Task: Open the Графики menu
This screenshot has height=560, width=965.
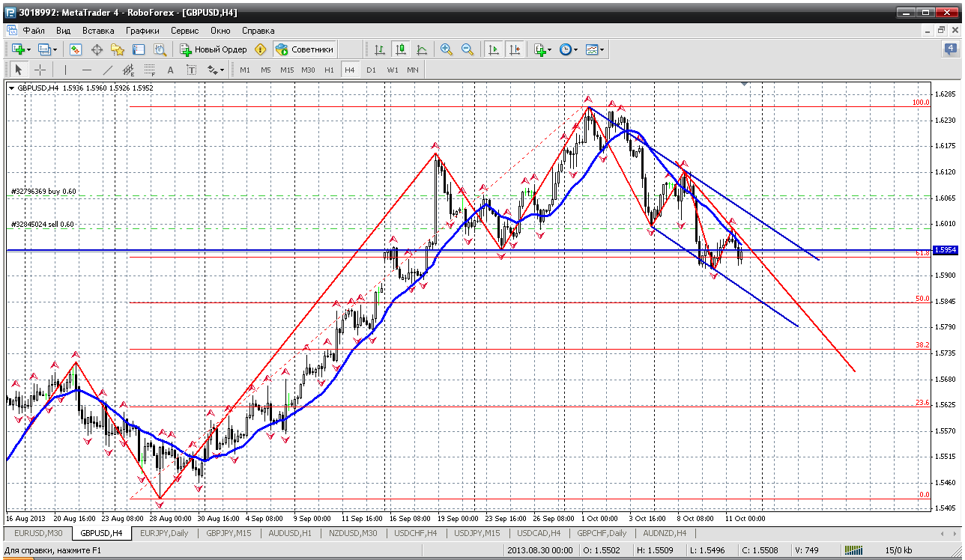Action: pyautogui.click(x=142, y=31)
